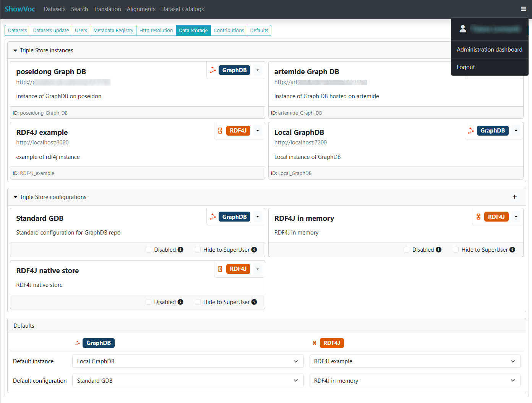532x403 pixels.
Task: Click info icon next to RDF4J in memory Hide to SuperUser
Action: click(x=512, y=250)
